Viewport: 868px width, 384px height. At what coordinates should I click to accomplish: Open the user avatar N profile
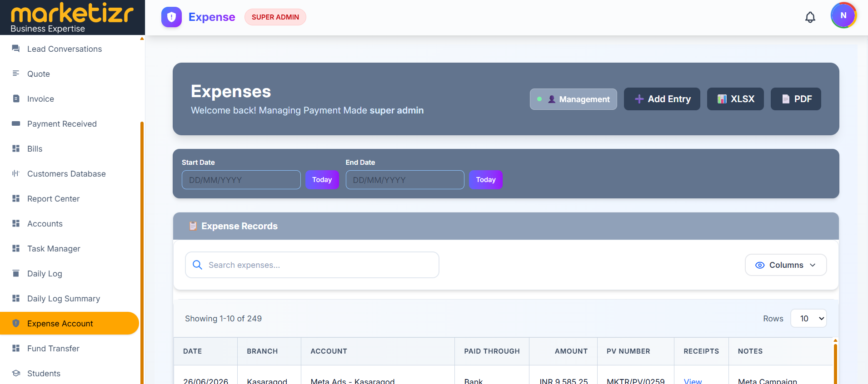pos(843,15)
